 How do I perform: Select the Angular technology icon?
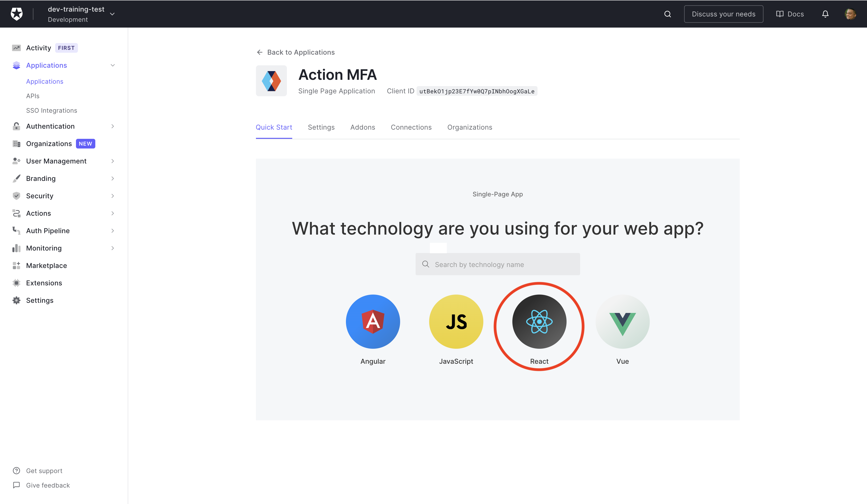[373, 321]
